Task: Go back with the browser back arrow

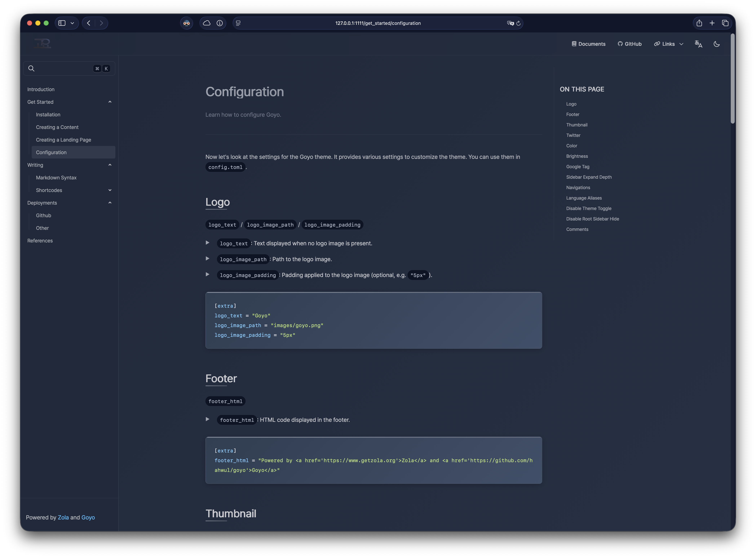Action: 89,23
